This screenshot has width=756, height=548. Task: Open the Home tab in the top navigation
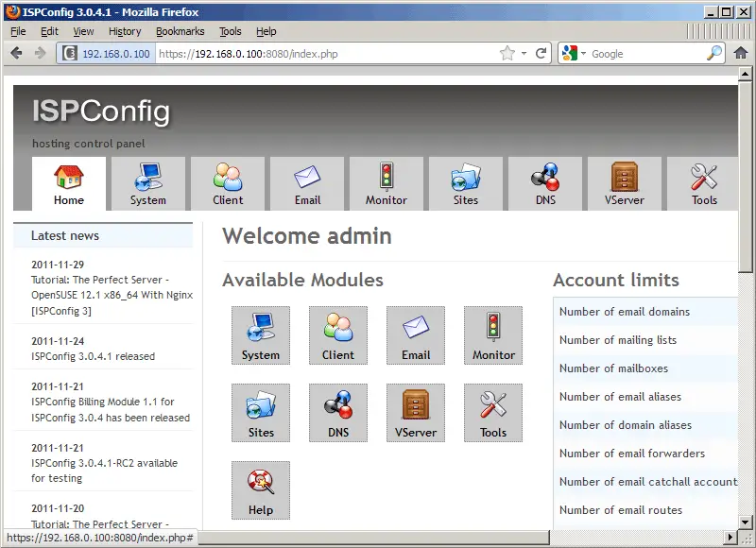(x=68, y=183)
